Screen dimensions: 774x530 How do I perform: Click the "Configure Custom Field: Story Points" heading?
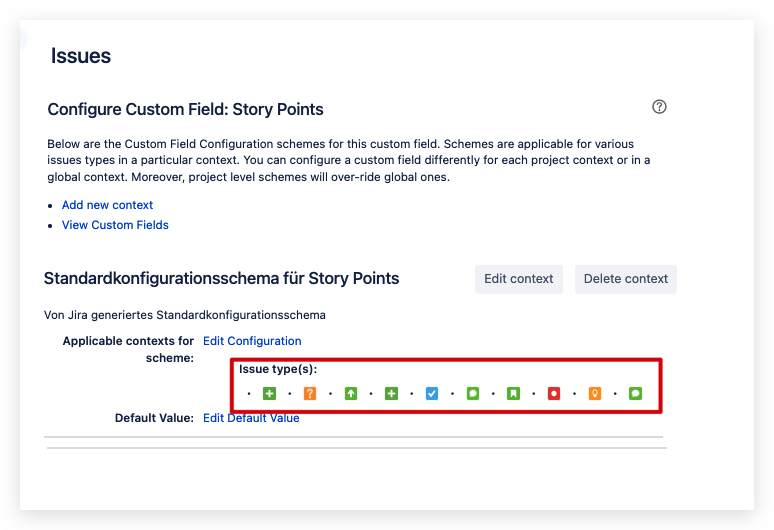[185, 109]
